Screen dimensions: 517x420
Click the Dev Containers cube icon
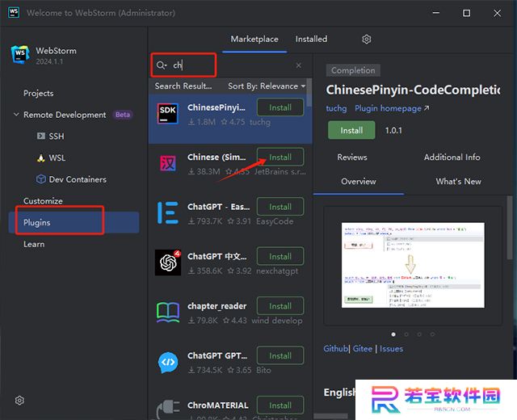(41, 179)
